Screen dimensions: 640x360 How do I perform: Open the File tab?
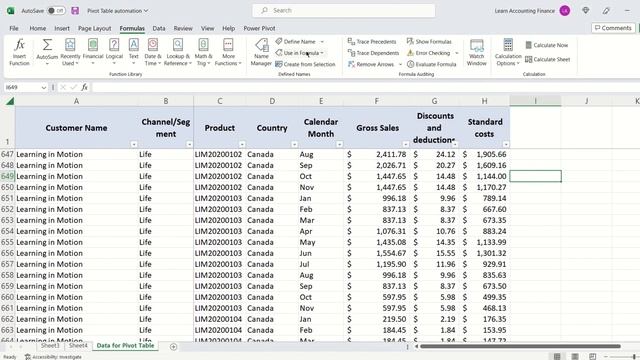[14, 28]
